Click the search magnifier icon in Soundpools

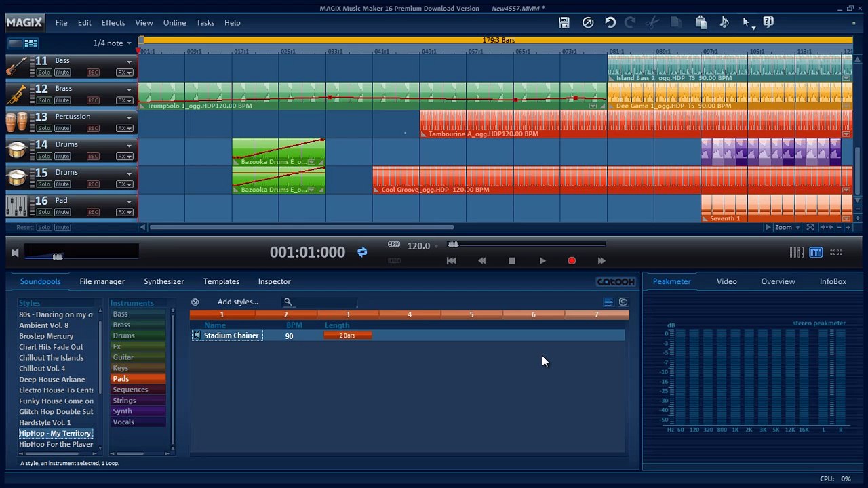[288, 302]
